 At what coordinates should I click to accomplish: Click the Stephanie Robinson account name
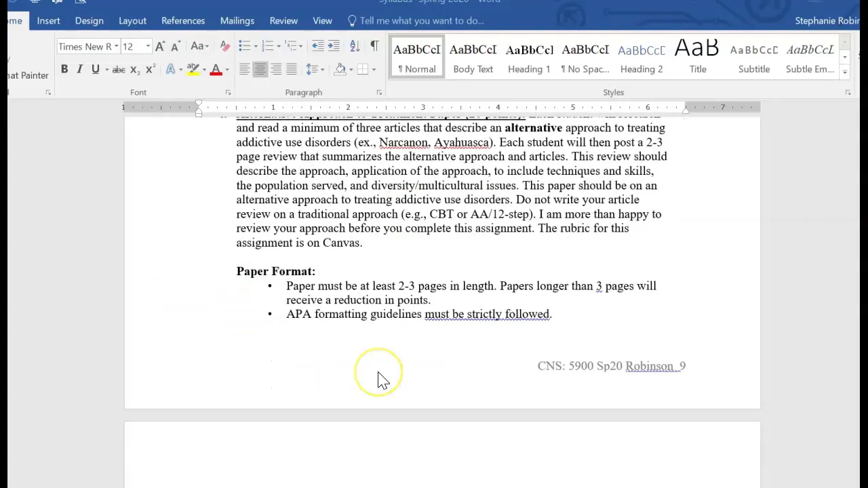click(827, 20)
